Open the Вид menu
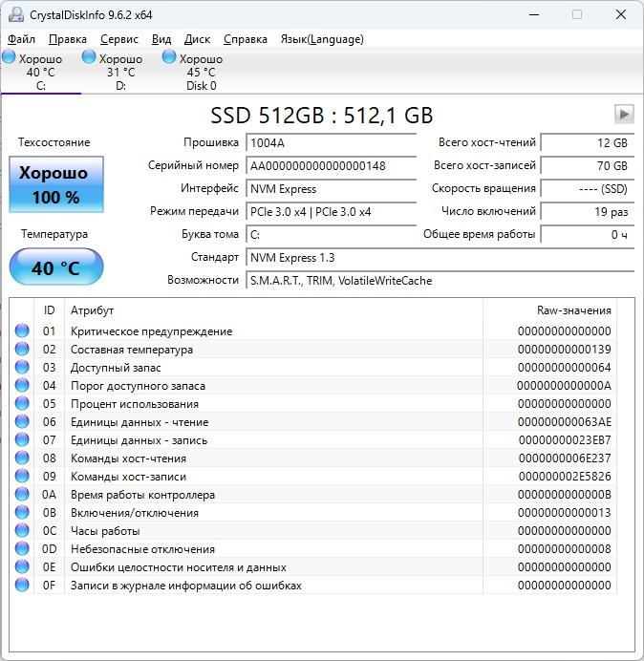 [x=161, y=39]
